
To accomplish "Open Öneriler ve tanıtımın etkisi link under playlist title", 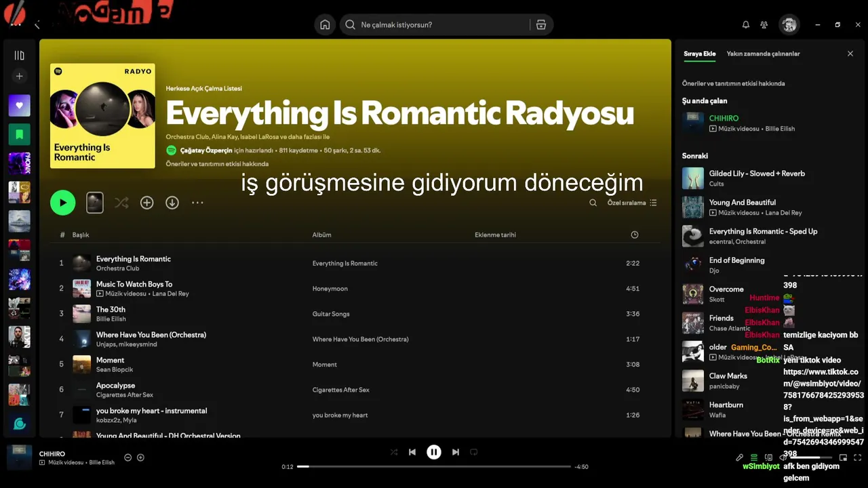I will [x=217, y=164].
